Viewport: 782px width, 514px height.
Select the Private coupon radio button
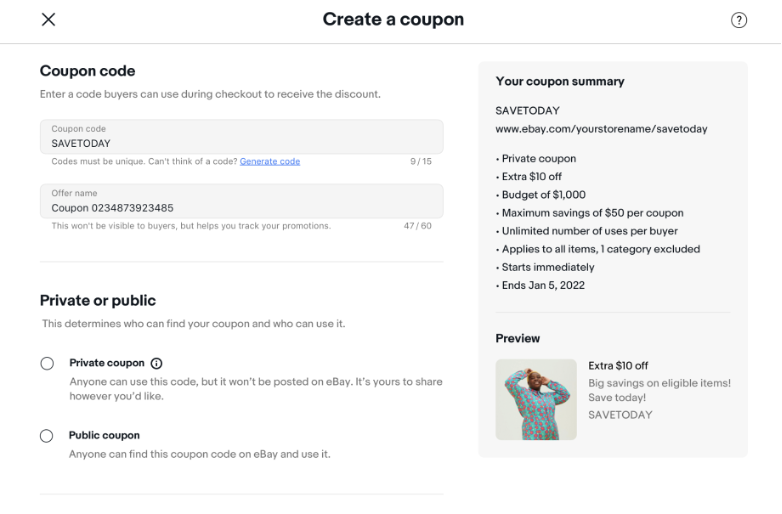47,363
